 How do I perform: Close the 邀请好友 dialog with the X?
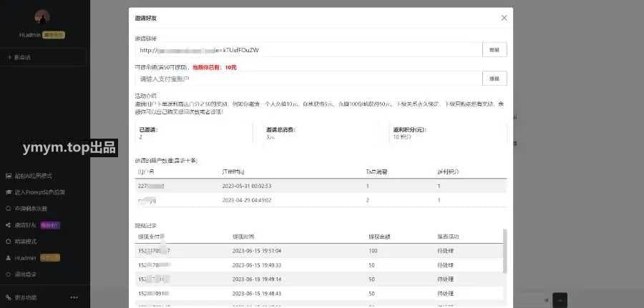[x=504, y=18]
